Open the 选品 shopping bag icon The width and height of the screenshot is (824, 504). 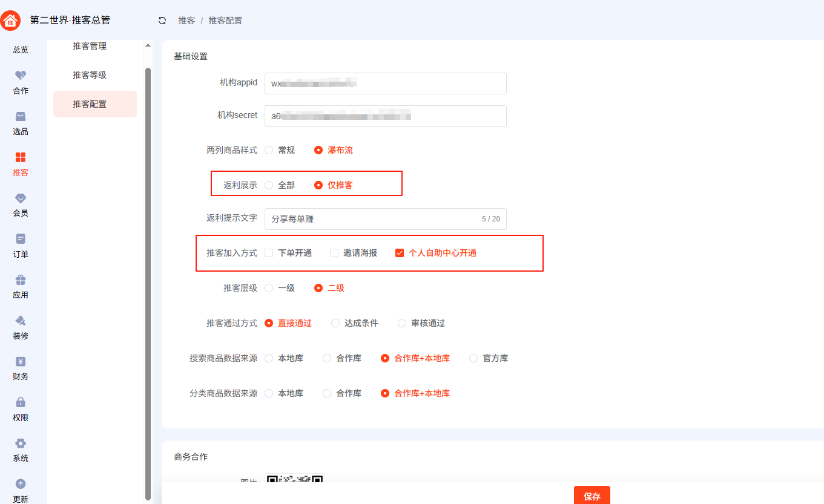pos(21,117)
